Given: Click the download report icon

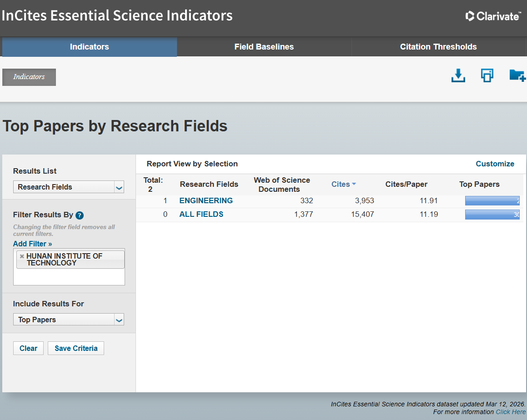Looking at the screenshot, I should [458, 76].
